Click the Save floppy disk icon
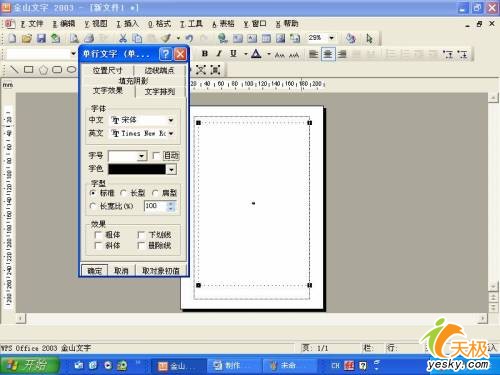 pos(41,38)
